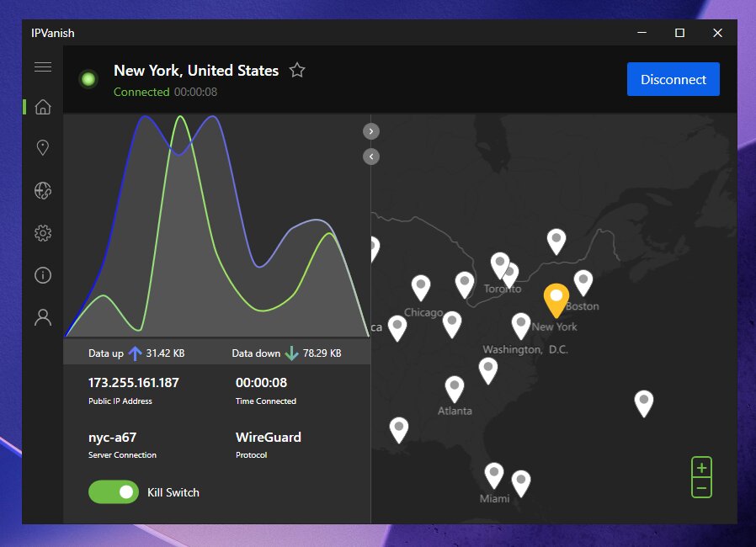Click the Disconnect button
Image resolution: width=756 pixels, height=547 pixels.
[673, 79]
